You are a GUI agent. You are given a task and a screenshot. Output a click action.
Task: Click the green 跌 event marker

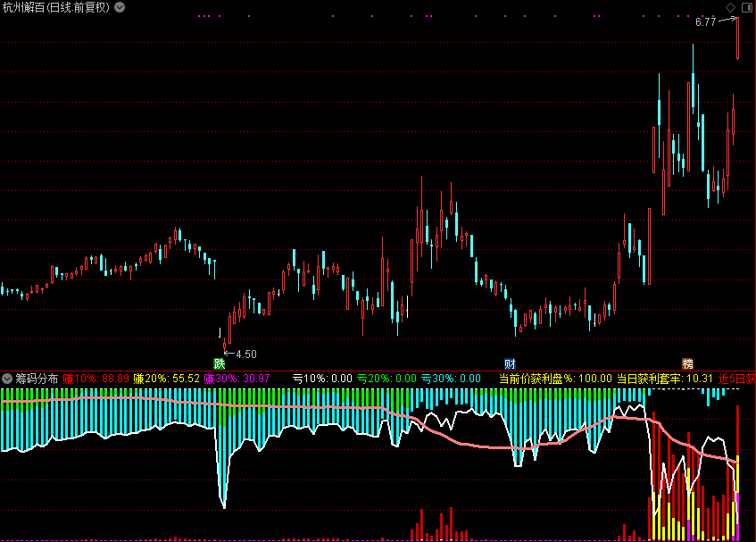tap(220, 363)
